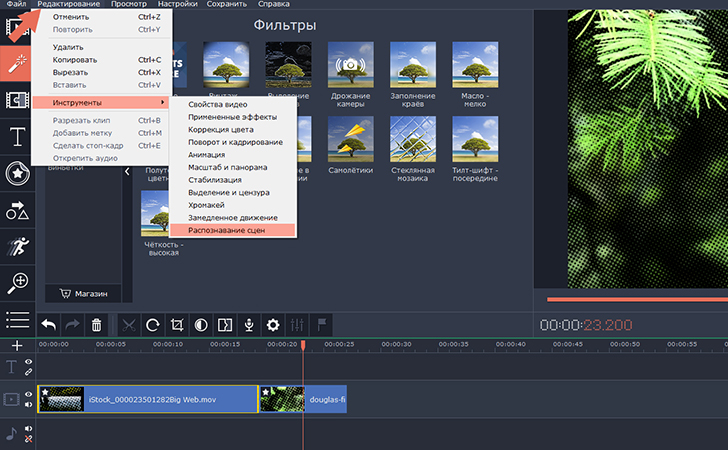Click the preview playback progress bar
728x450 pixels.
click(636, 299)
